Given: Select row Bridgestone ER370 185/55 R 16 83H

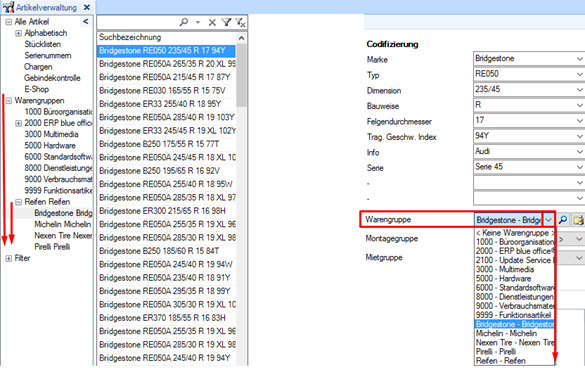Looking at the screenshot, I should [166, 318].
